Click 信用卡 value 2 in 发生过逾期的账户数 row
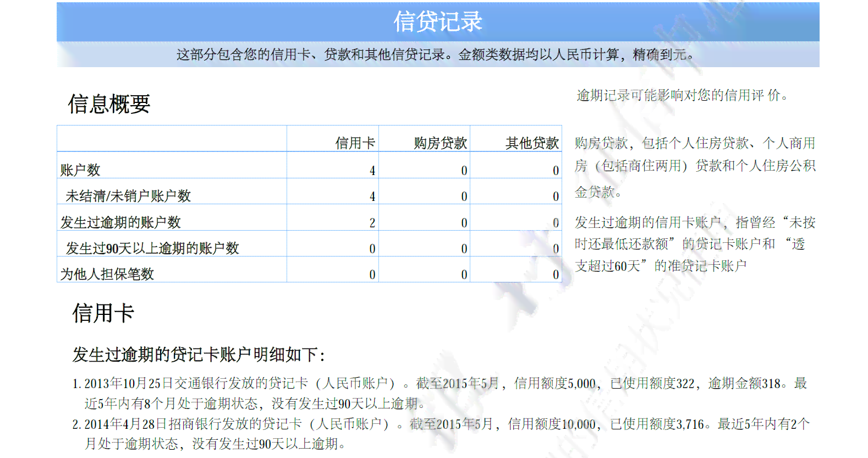 point(372,223)
